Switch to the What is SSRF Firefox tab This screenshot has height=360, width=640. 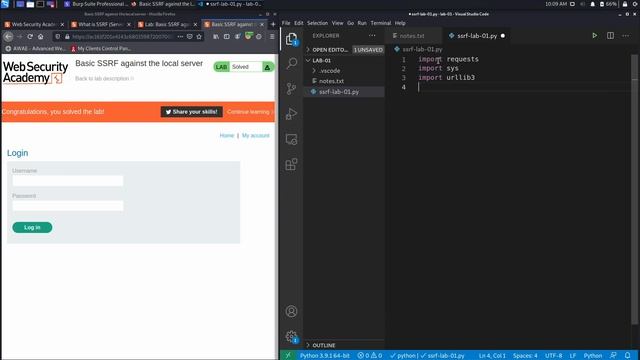click(x=100, y=24)
